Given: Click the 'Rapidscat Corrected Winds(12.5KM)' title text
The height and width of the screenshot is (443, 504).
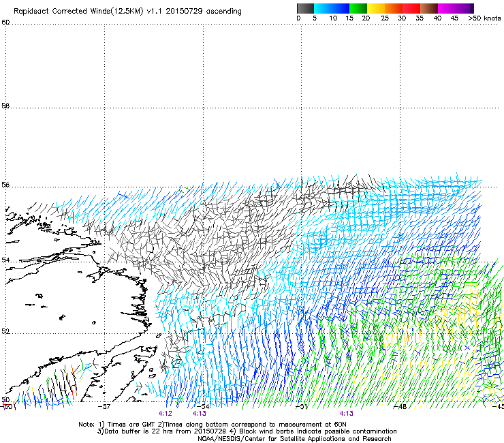Looking at the screenshot, I should 78,12.
